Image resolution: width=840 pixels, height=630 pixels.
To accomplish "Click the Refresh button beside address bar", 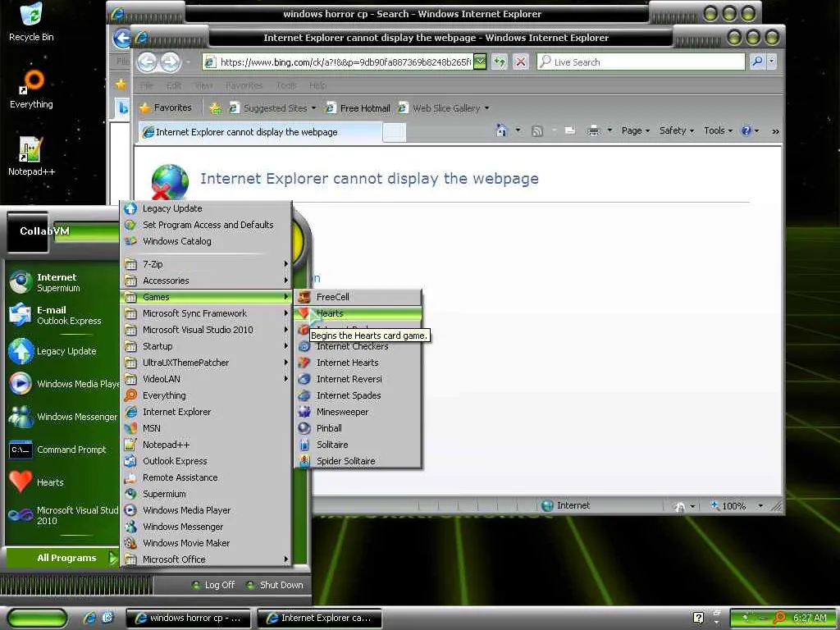I will [500, 62].
